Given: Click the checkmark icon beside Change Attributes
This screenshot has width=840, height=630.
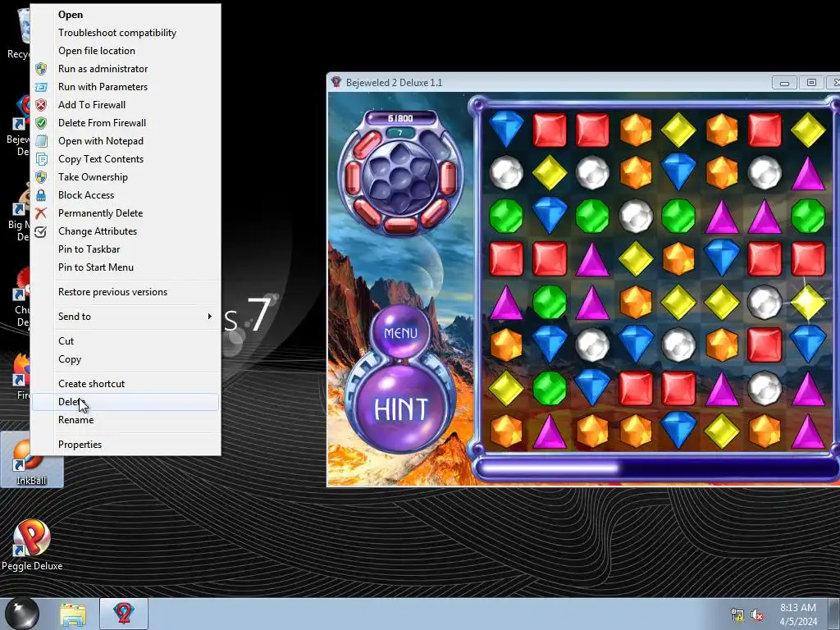Looking at the screenshot, I should [x=41, y=231].
